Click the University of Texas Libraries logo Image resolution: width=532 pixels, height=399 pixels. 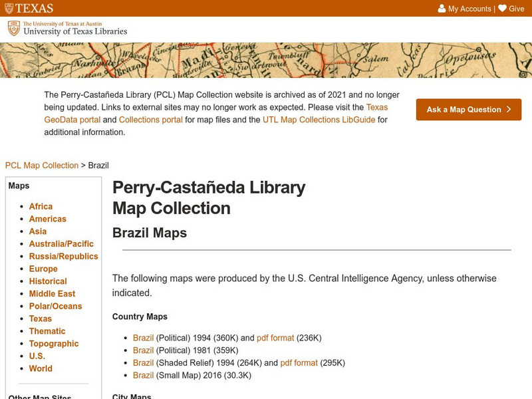click(x=67, y=28)
